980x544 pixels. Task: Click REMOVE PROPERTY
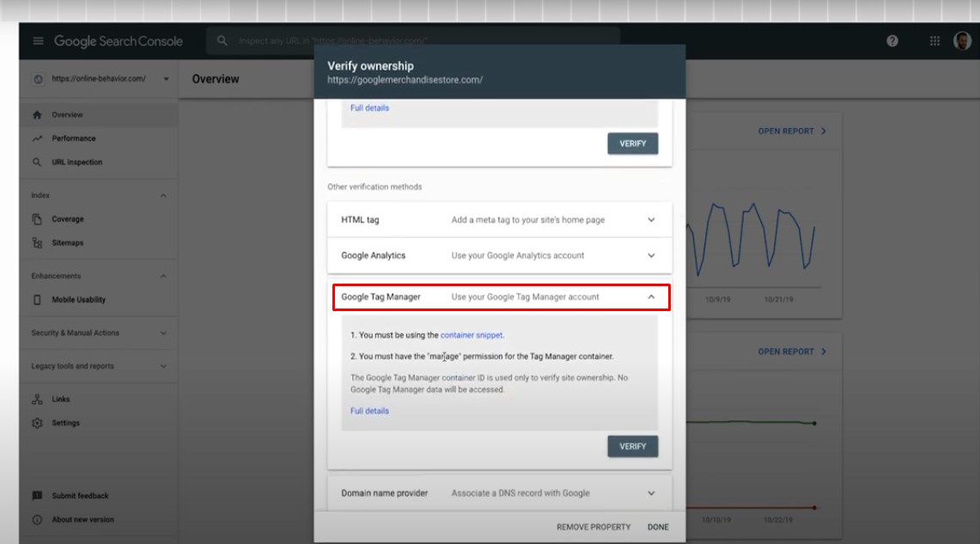pos(593,527)
